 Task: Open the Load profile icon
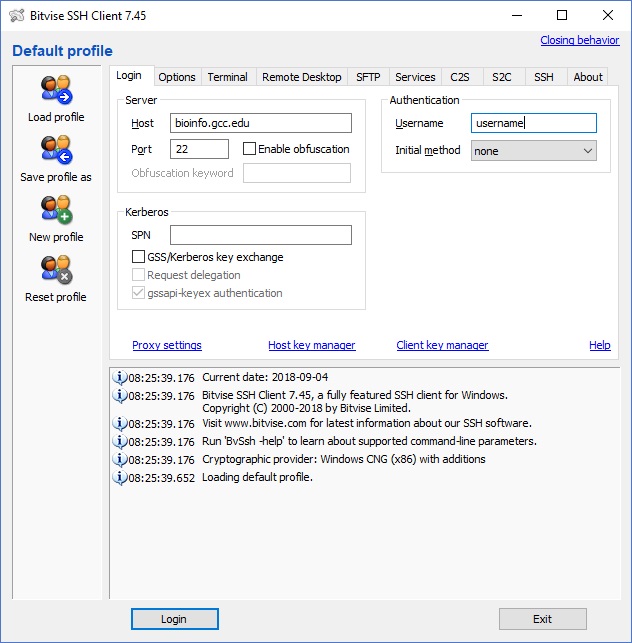[x=56, y=89]
